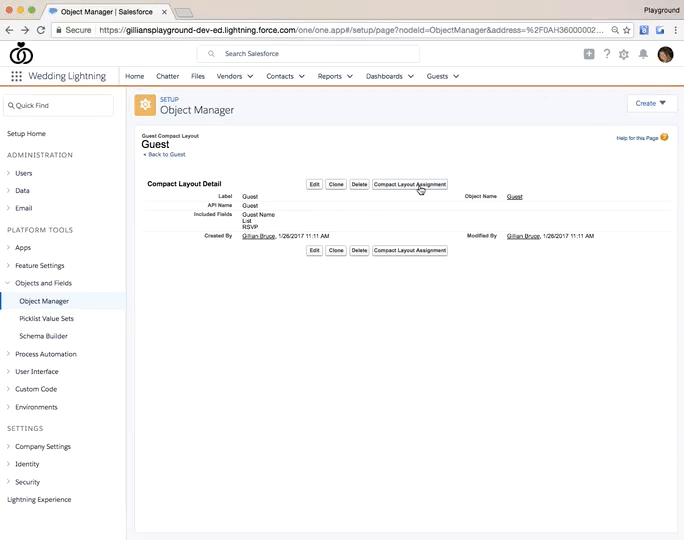The width and height of the screenshot is (684, 540).
Task: Click the orange help icon beside Help for this Page
Action: [x=664, y=137]
